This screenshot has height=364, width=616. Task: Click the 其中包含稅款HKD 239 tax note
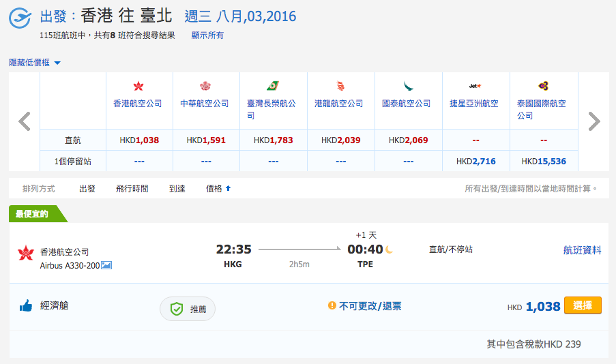(533, 344)
